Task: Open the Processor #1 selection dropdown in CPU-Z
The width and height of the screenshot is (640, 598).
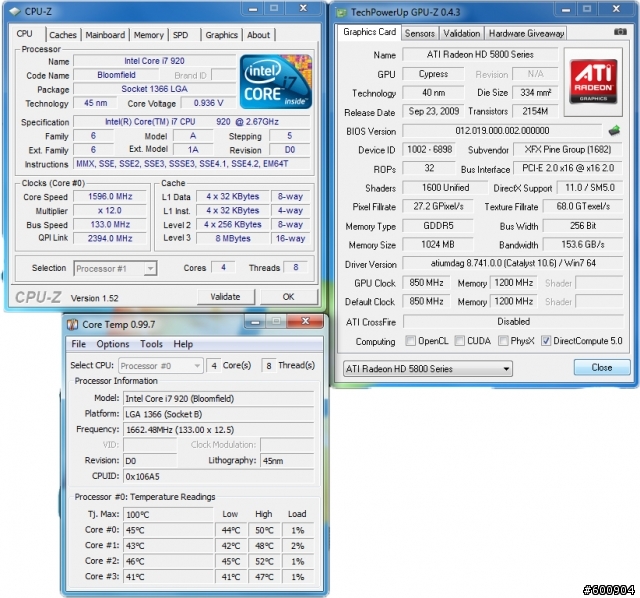Action: point(116,269)
